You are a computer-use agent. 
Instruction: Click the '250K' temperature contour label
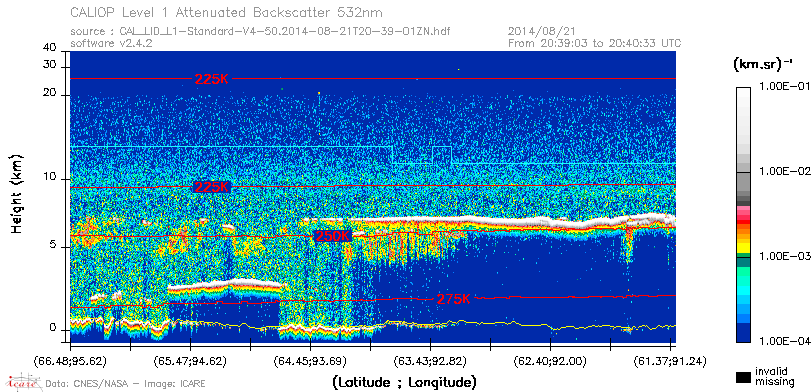333,236
